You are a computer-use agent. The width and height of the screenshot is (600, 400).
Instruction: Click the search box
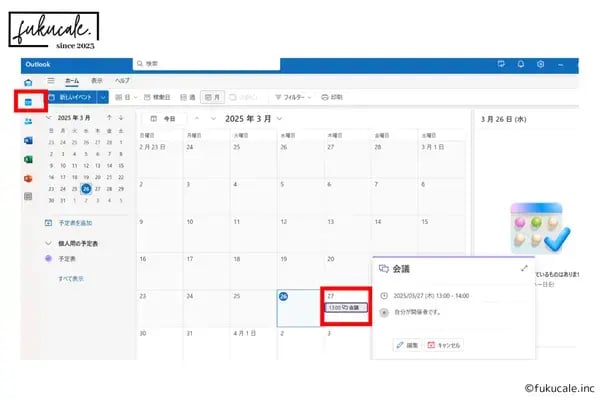pyautogui.click(x=207, y=64)
